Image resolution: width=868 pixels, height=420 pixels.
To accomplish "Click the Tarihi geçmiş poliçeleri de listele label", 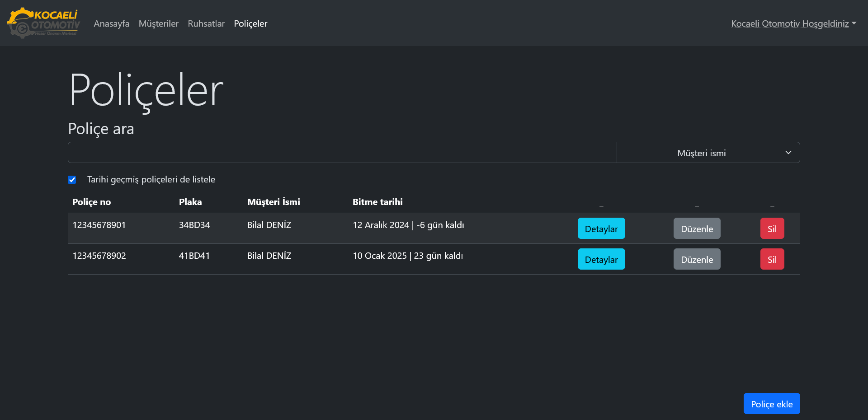I will coord(151,179).
